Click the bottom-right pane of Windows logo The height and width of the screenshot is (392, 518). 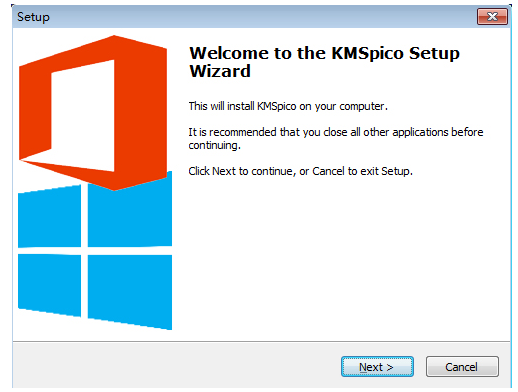pyautogui.click(x=130, y=290)
